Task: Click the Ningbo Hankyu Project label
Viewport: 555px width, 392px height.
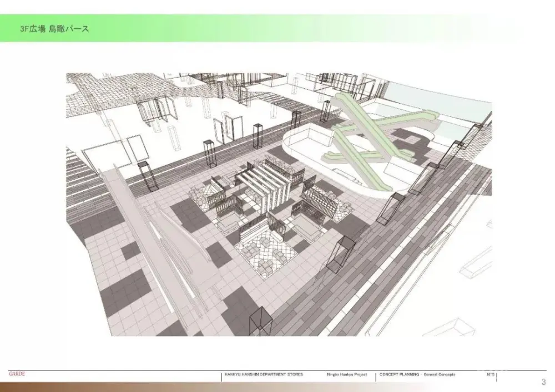Action: [x=347, y=375]
